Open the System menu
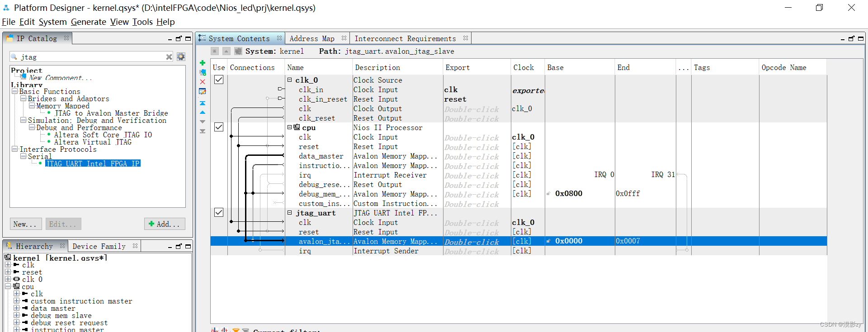Screen dimensions: 868x332 (x=52, y=22)
